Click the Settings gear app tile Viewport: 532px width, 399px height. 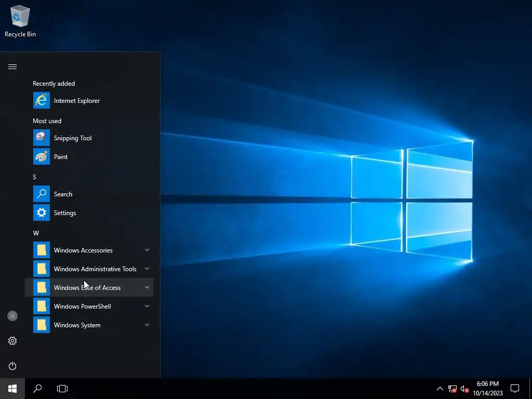point(42,212)
